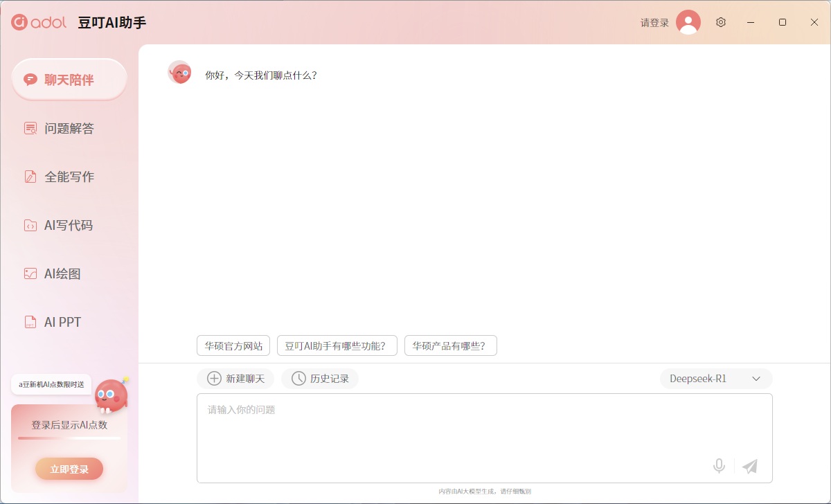Click the 全能写作 pencil page icon
Screen dimensions: 831x504
(x=30, y=177)
